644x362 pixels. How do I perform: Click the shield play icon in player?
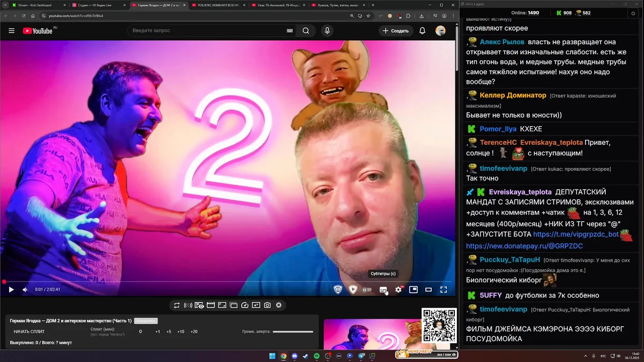[x=353, y=290]
